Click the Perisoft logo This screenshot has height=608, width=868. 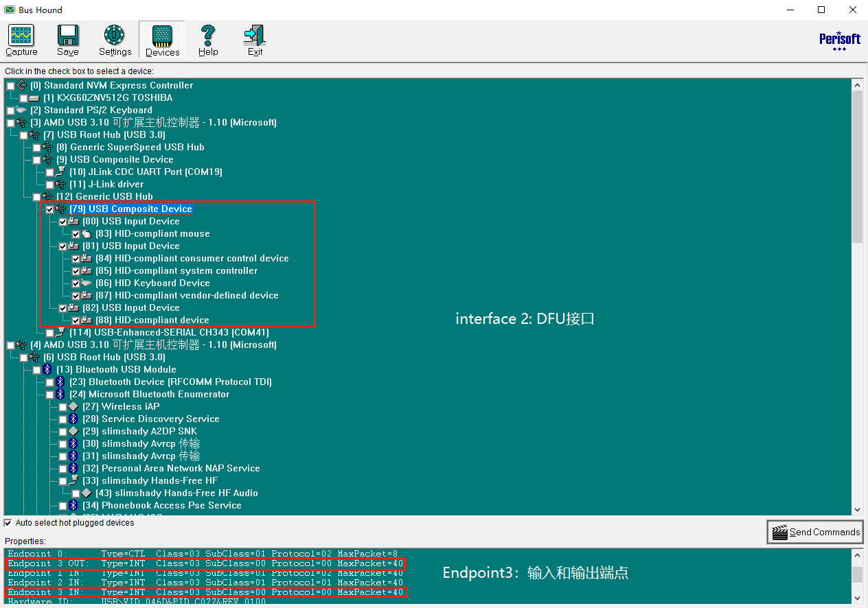(x=839, y=40)
